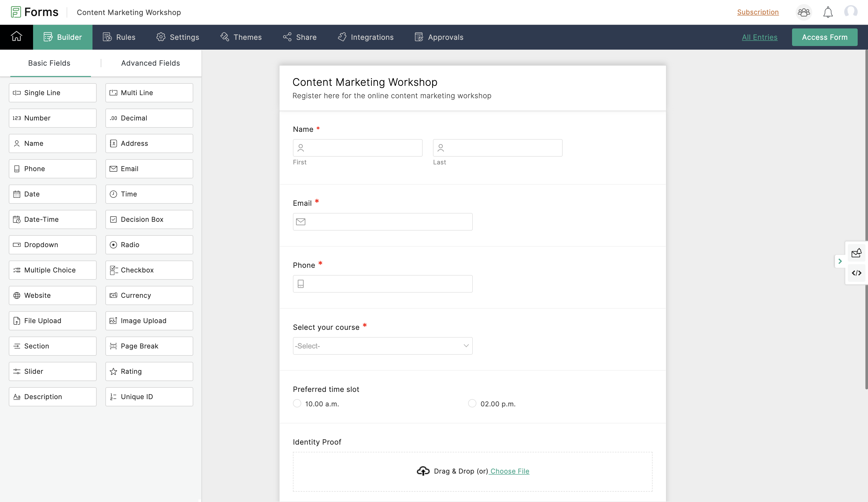Viewport: 868px width, 502px height.
Task: Open the feedback envelope icon on right edge
Action: [x=857, y=253]
